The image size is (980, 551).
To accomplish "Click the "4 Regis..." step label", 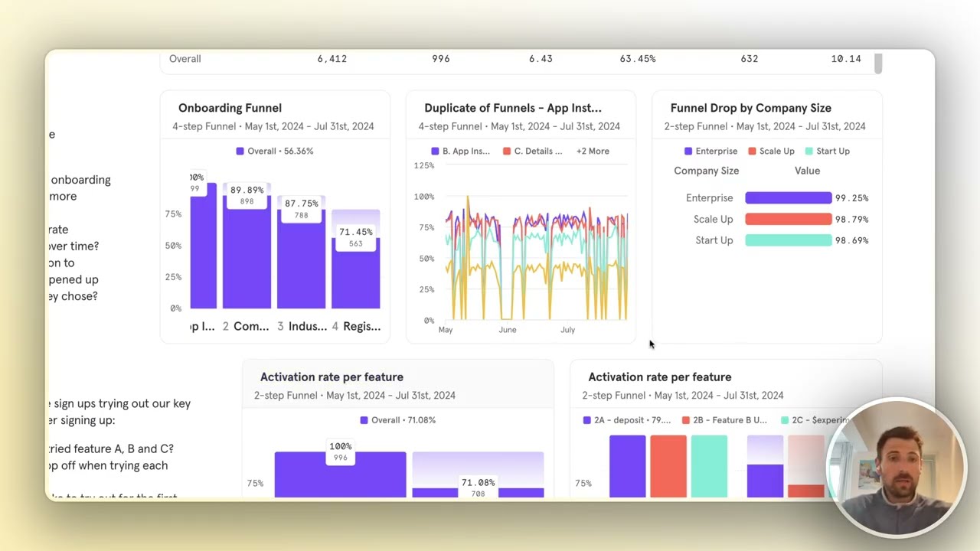I will click(356, 327).
